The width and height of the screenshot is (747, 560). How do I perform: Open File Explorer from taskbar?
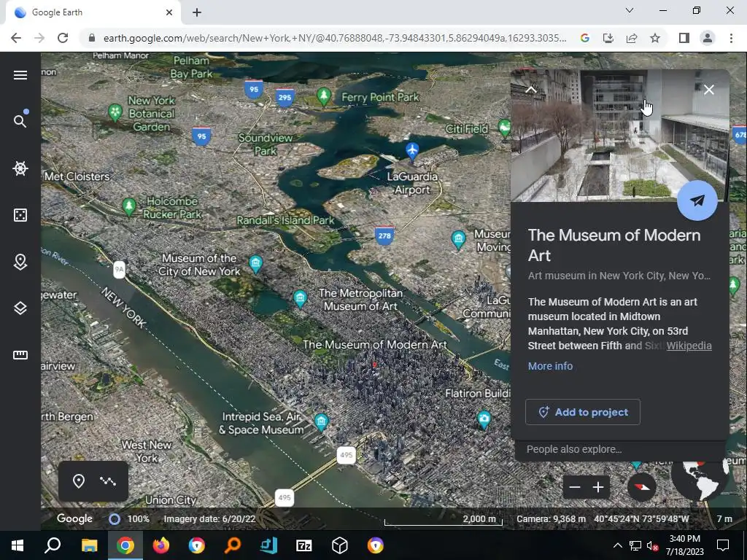click(x=89, y=545)
